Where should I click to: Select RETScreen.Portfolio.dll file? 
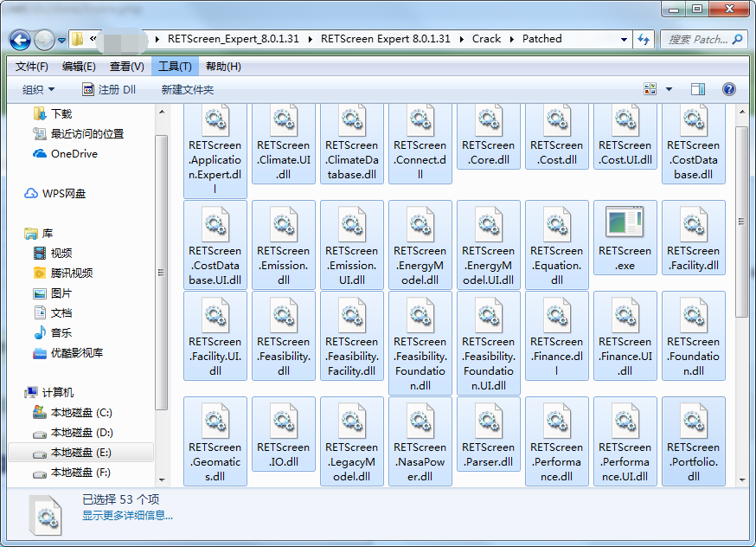pos(694,441)
